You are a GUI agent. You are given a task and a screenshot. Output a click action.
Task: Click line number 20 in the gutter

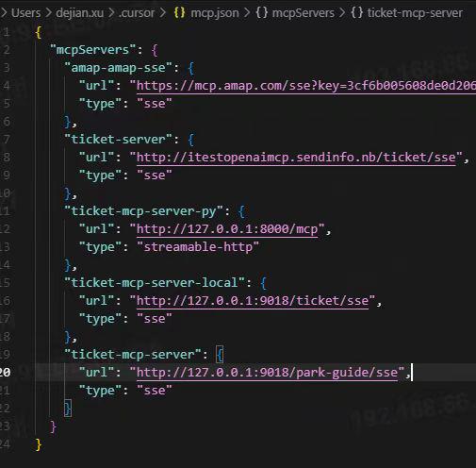click(5, 373)
